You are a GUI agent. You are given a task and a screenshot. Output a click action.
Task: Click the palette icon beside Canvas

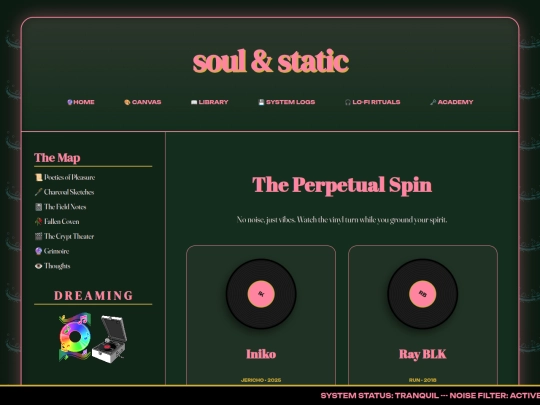tap(127, 102)
